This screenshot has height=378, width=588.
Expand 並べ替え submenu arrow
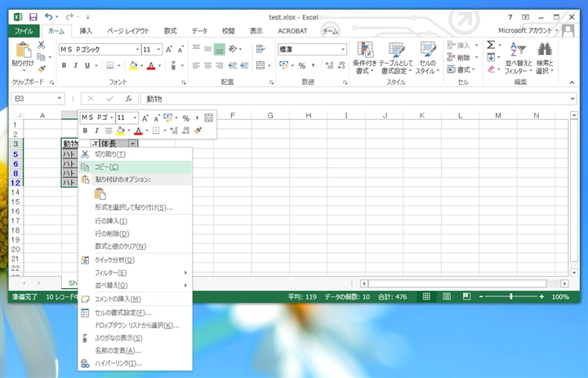pyautogui.click(x=185, y=286)
